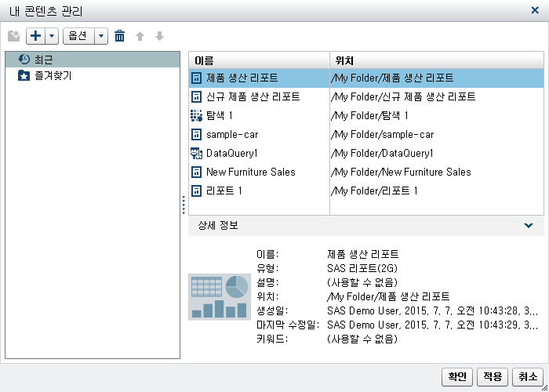Click the sample-car report icon
Screen dimensions: 549x392
[196, 134]
